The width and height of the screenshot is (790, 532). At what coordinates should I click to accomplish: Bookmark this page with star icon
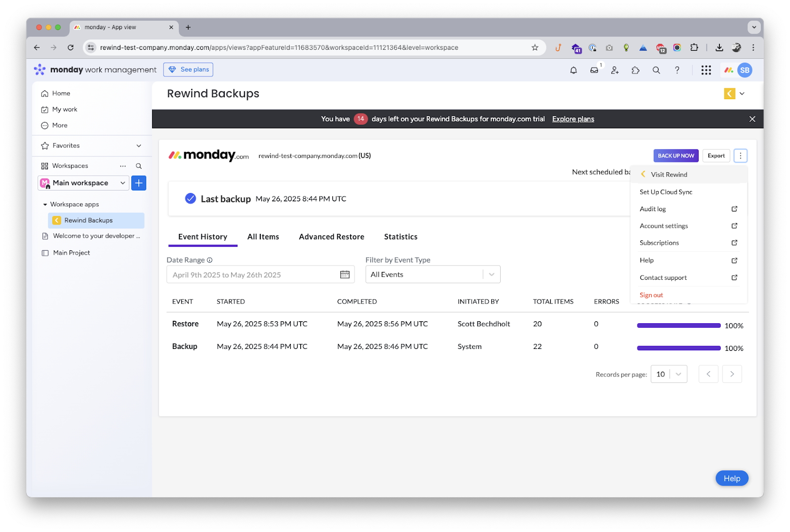pos(535,47)
